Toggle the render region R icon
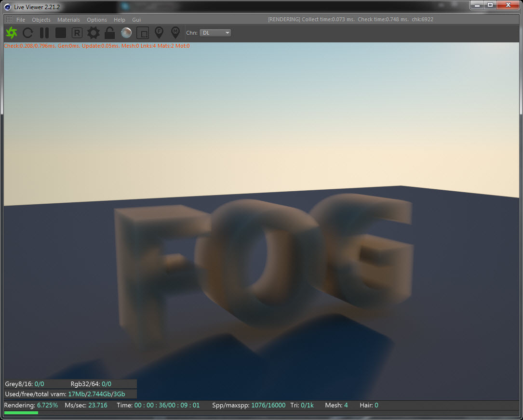Image resolution: width=523 pixels, height=420 pixels. (77, 33)
